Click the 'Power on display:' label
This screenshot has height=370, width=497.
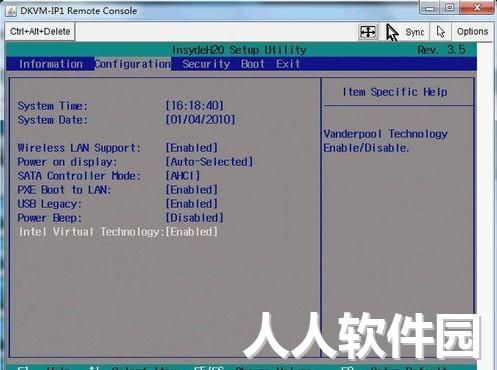click(x=68, y=162)
